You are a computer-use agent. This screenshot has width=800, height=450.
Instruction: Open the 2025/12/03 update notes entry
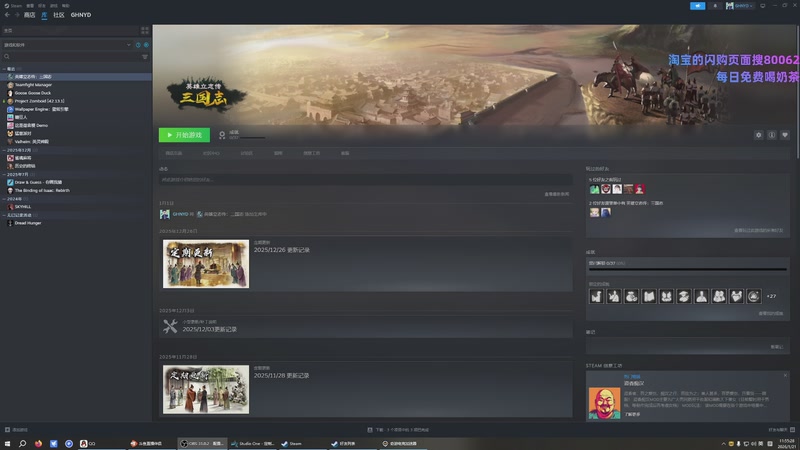coord(365,327)
